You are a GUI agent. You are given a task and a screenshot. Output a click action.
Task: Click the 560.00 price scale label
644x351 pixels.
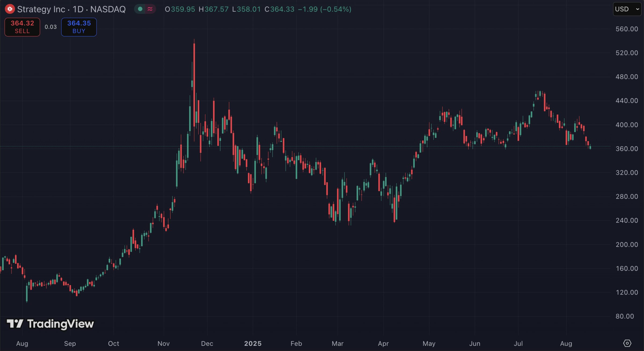pyautogui.click(x=627, y=29)
